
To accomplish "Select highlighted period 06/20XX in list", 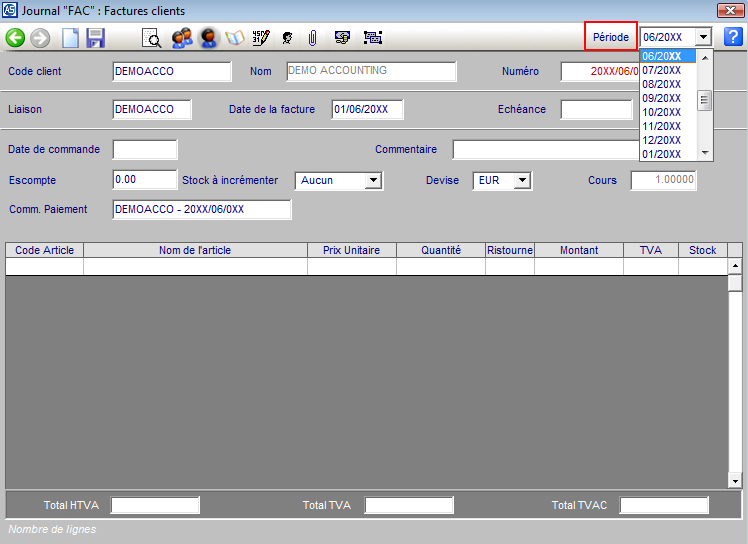I will (667, 56).
